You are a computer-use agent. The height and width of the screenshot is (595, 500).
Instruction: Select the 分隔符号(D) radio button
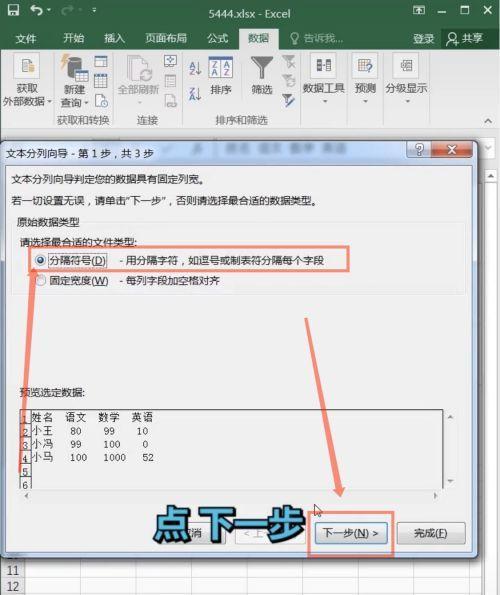pyautogui.click(x=40, y=260)
